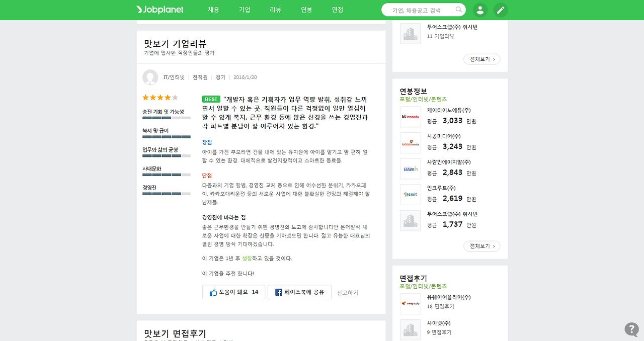Viewport: 644px width, 341px height.
Task: Click the Jobplanet logo in the header
Action: pos(159,10)
